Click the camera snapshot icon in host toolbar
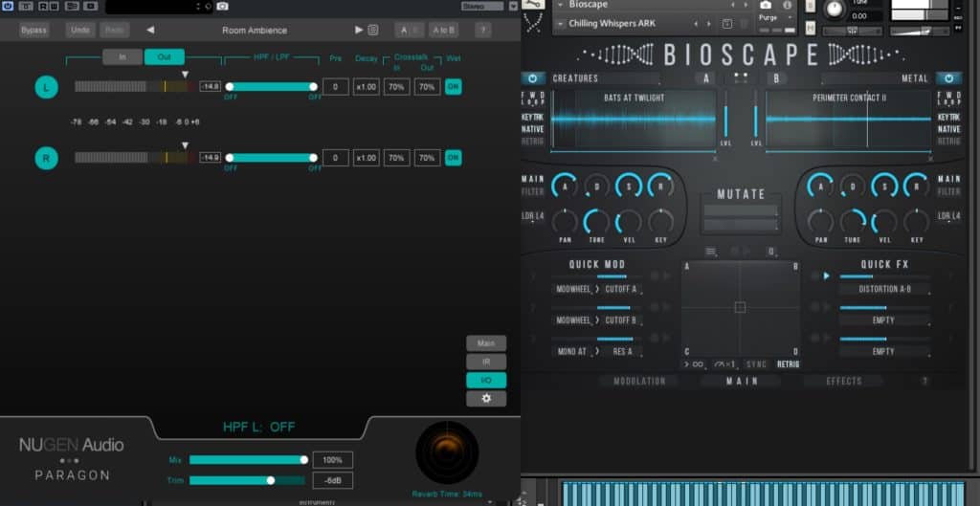This screenshot has height=506, width=980. [x=222, y=7]
